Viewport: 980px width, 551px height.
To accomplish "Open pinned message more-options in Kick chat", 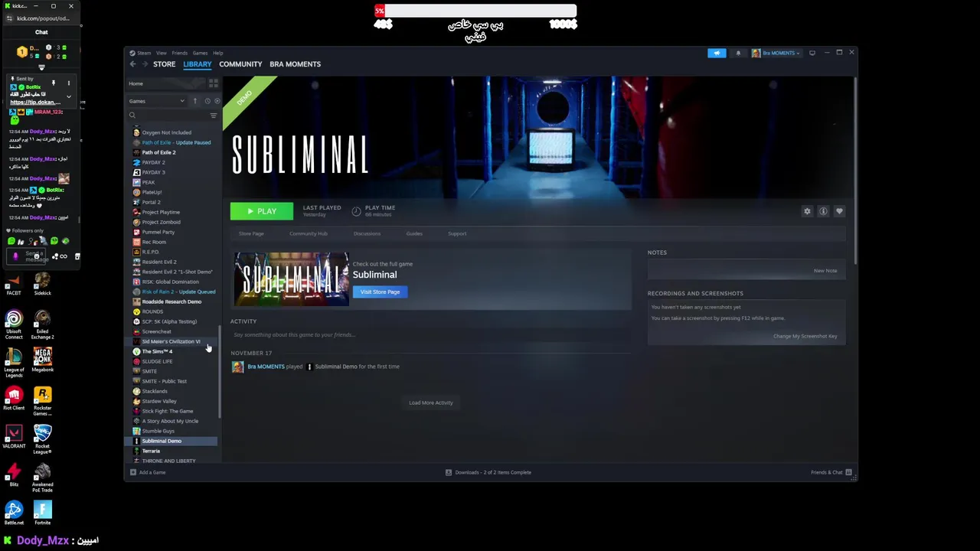I will 68,83.
